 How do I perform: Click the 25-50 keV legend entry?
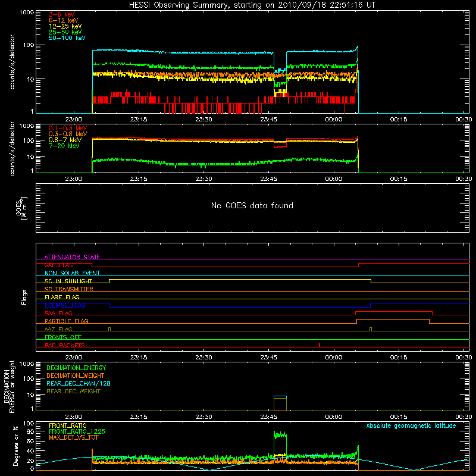65,32
